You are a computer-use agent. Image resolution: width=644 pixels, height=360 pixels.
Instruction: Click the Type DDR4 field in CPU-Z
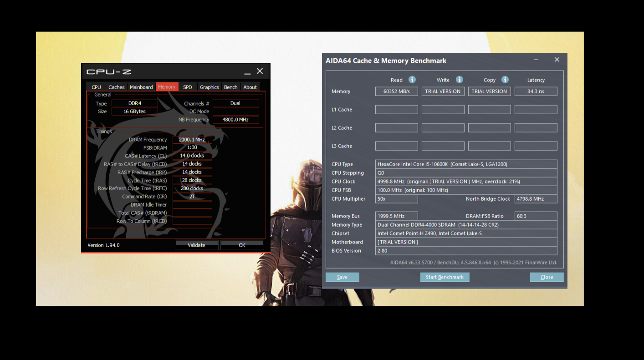(x=135, y=103)
